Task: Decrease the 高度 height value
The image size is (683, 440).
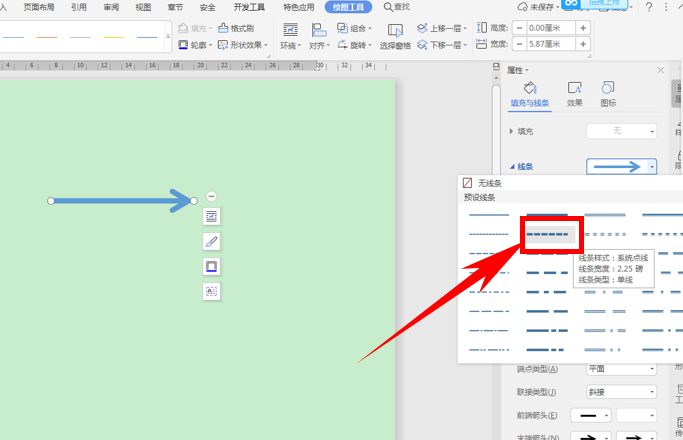Action: click(519, 28)
